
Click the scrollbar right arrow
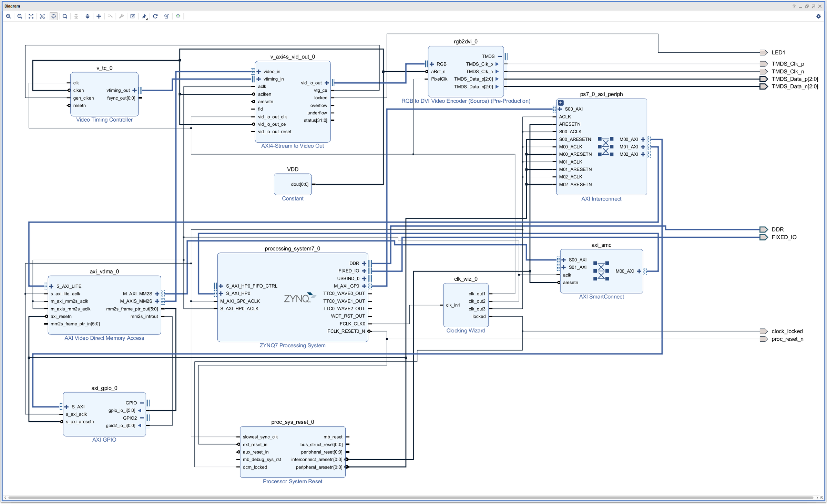(817, 497)
